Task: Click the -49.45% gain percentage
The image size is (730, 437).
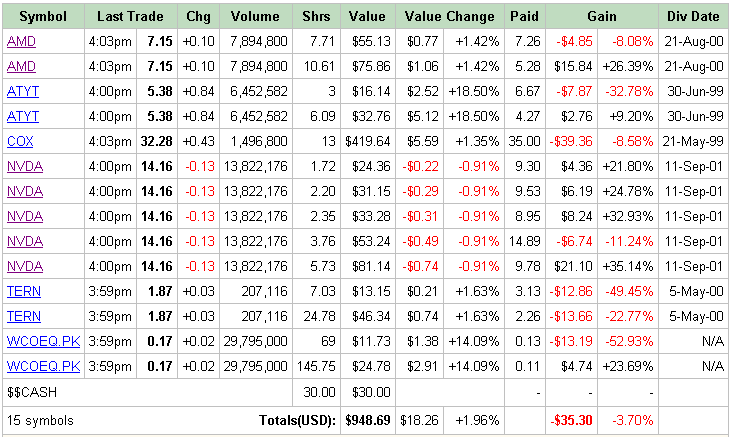Action: tap(629, 291)
